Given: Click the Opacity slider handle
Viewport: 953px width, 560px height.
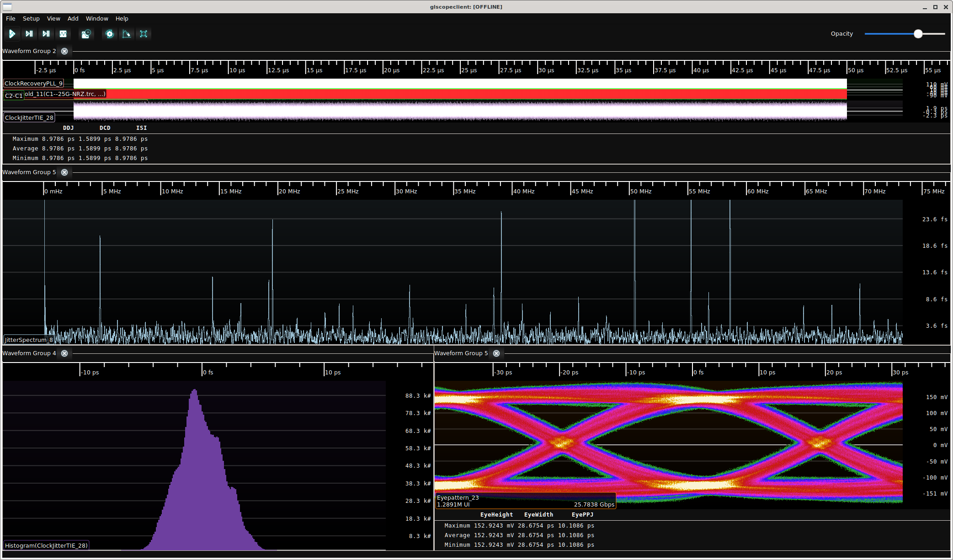Looking at the screenshot, I should point(918,34).
